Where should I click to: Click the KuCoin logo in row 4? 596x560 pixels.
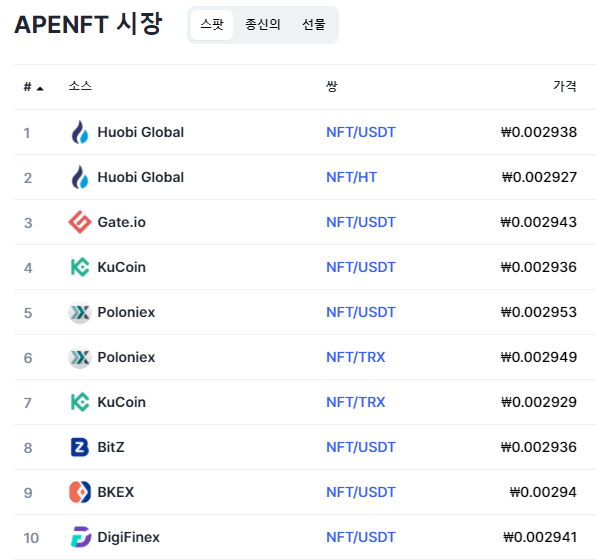pos(80,267)
